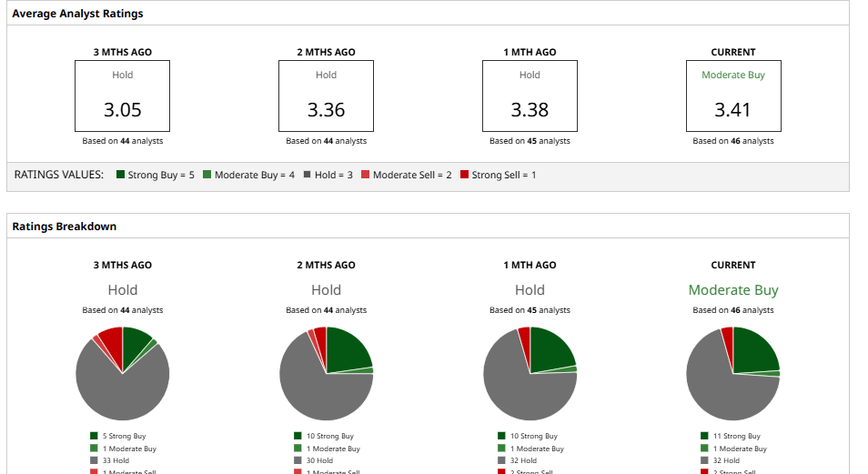The image size is (868, 474).
Task: Click the RATINGS VALUES: label
Action: pyautogui.click(x=58, y=175)
